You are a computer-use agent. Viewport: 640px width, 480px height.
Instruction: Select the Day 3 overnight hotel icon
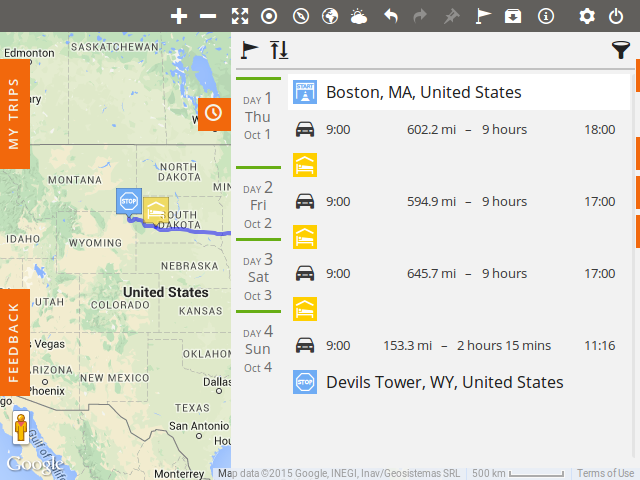coord(305,309)
